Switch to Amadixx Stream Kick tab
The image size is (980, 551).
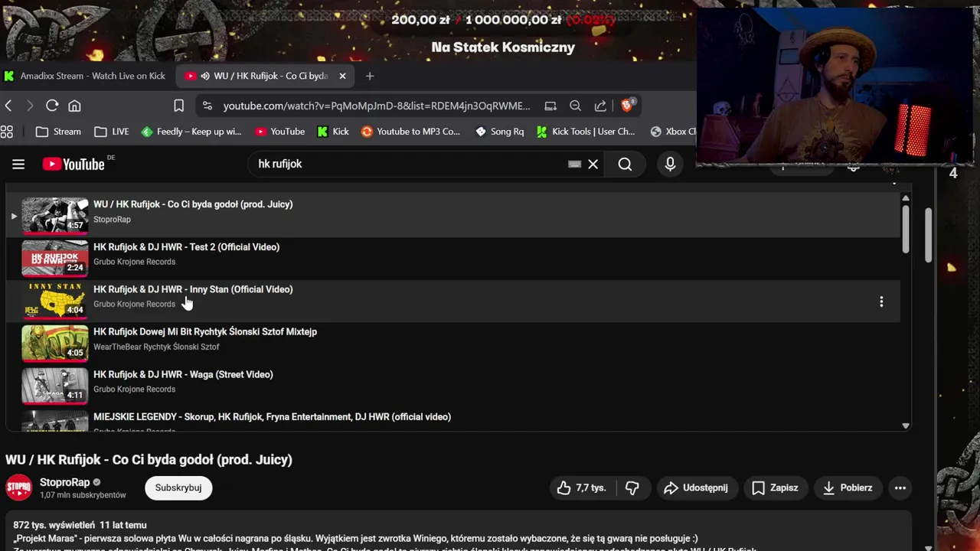pyautogui.click(x=86, y=76)
